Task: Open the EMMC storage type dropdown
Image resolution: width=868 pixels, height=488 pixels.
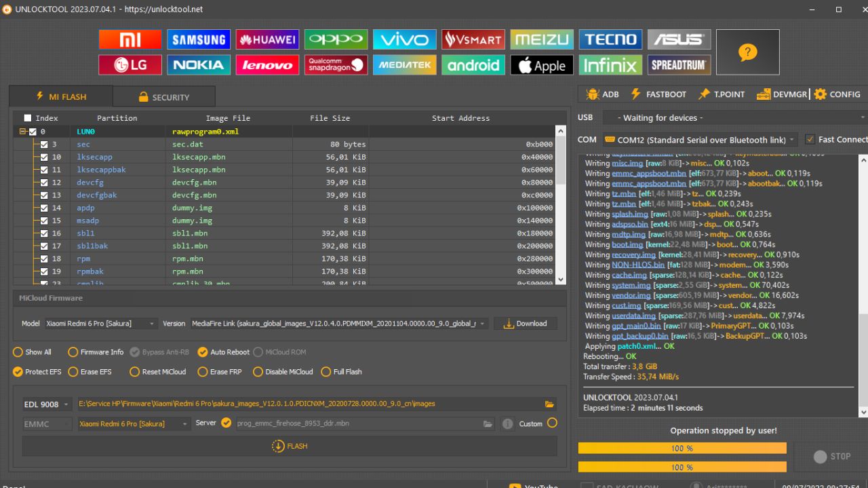Action: [47, 424]
